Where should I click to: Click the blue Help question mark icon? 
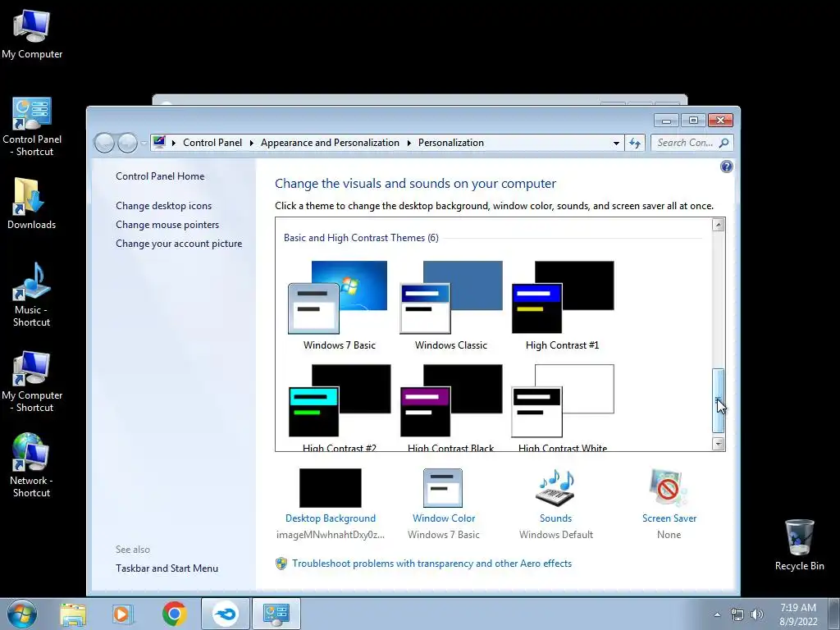[x=727, y=167]
